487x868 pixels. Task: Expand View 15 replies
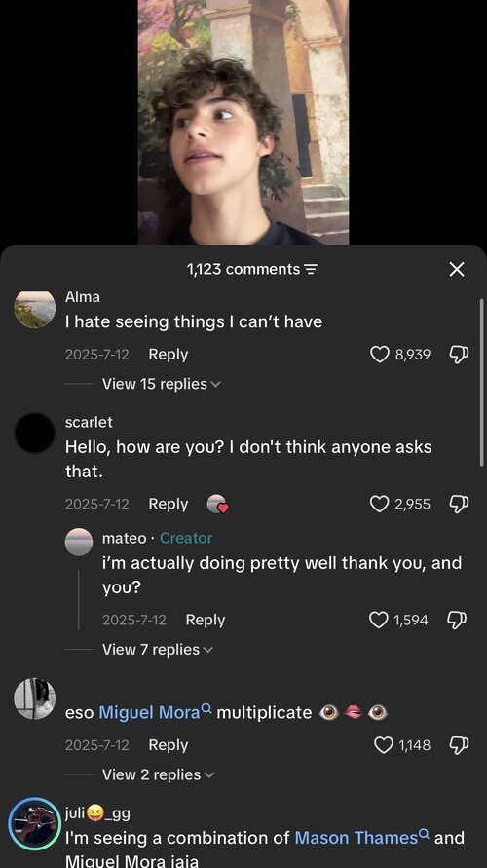[x=161, y=384]
